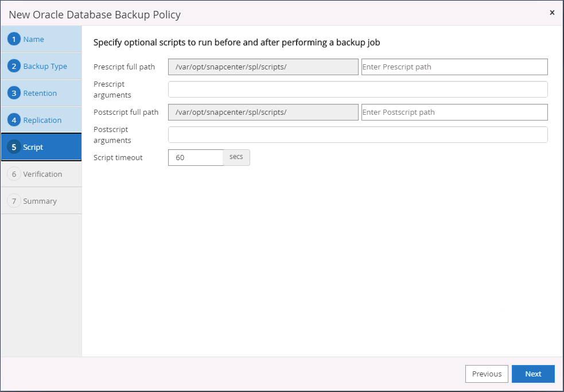Image resolution: width=564 pixels, height=392 pixels.
Task: Click the step 1 number circle icon
Action: (x=14, y=40)
